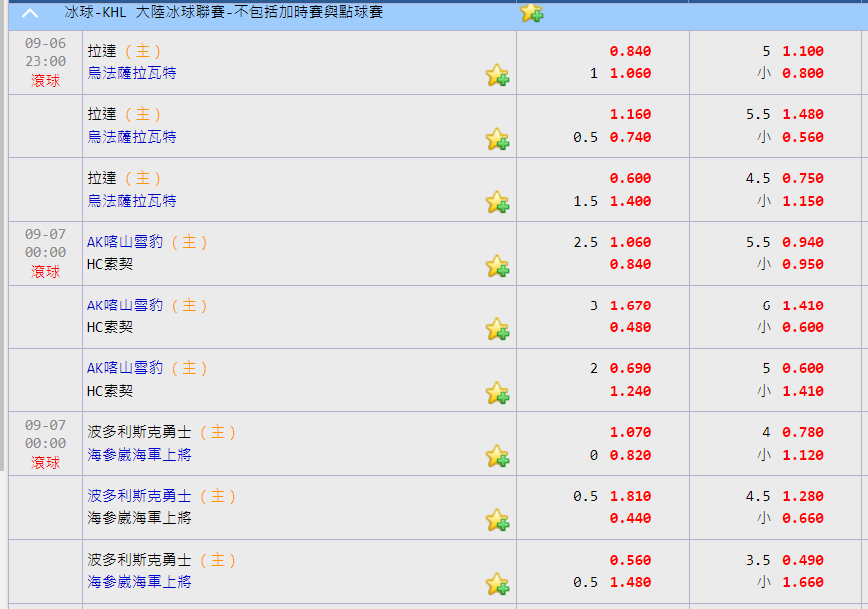Choose under odds 1.410 at line 5
Viewport: 868px width, 609px height.
pyautogui.click(x=803, y=391)
